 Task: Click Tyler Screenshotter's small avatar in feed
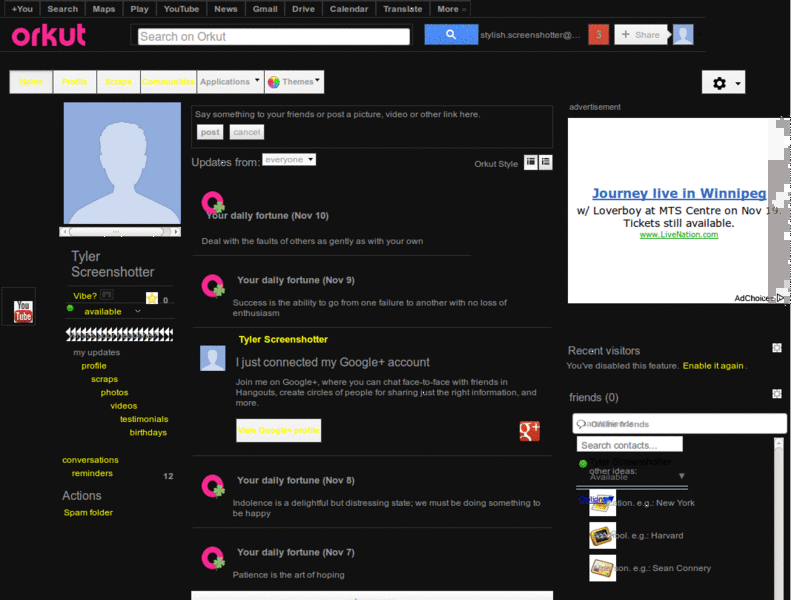point(213,358)
